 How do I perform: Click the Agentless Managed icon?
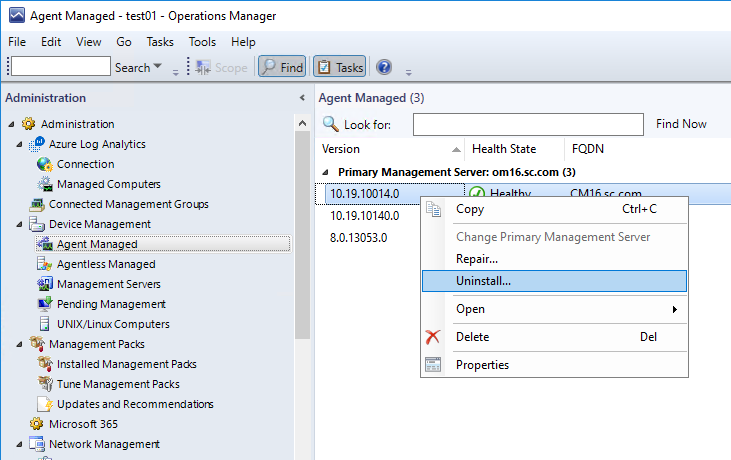[44, 264]
